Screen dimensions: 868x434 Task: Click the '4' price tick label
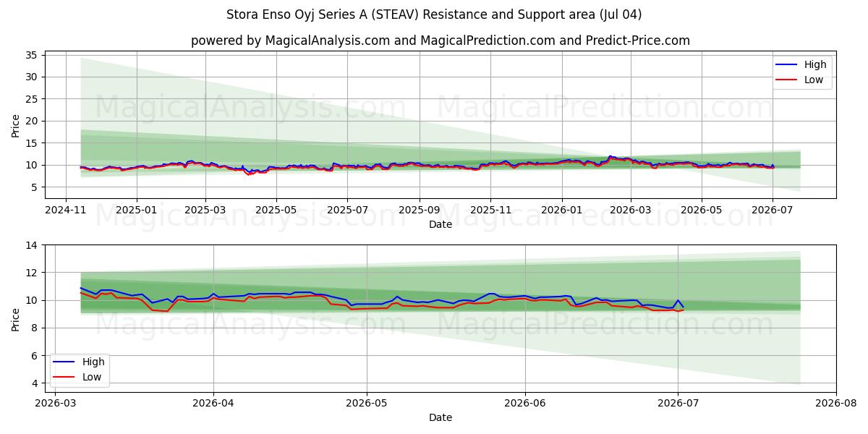34,383
